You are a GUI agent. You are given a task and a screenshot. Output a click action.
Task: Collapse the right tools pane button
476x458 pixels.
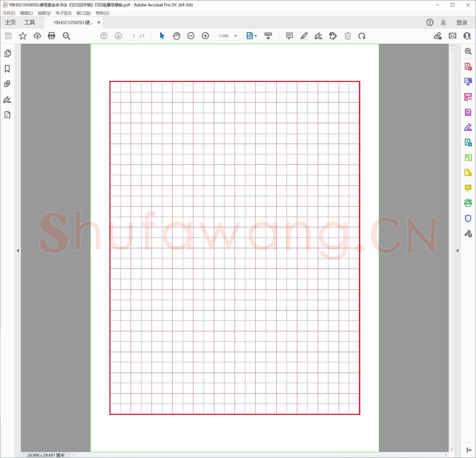point(469,450)
